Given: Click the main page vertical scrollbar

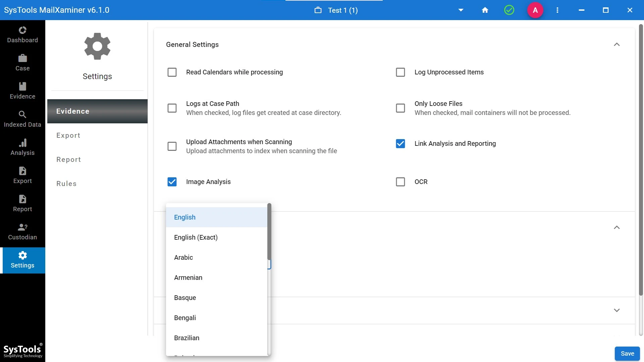Looking at the screenshot, I should click(641, 160).
